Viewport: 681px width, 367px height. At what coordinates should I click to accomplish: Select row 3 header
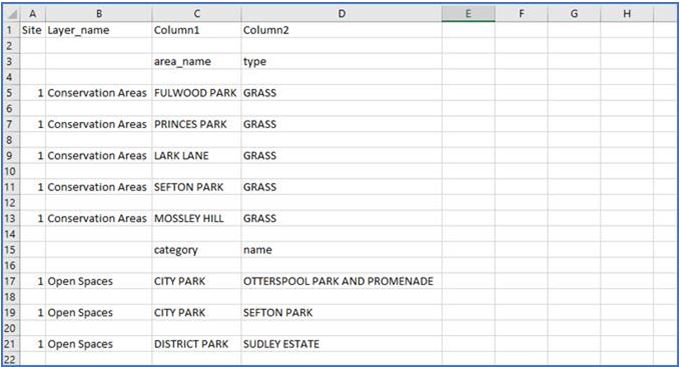coord(11,61)
